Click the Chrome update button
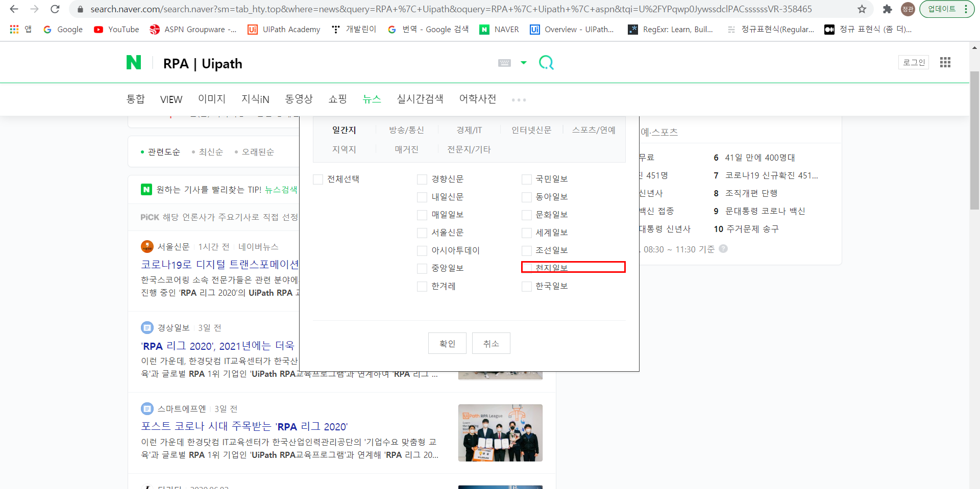The width and height of the screenshot is (980, 489). (x=947, y=9)
